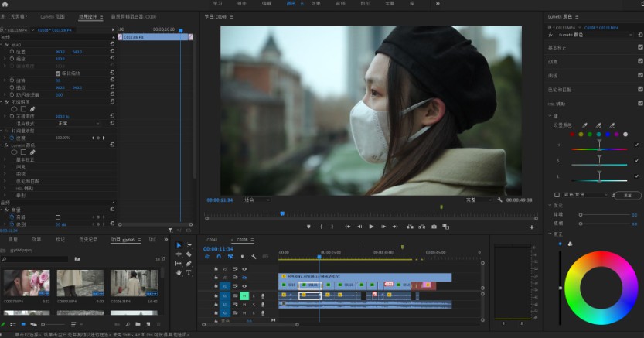The image size is (644, 338).
Task: Export frame with camera icon
Action: pyautogui.click(x=434, y=227)
